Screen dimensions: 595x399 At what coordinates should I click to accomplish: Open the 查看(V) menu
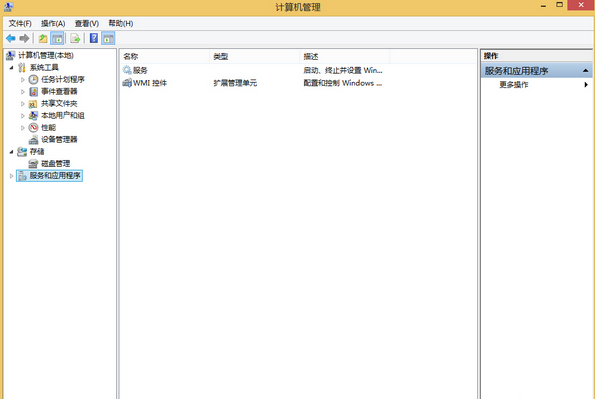[x=87, y=24]
